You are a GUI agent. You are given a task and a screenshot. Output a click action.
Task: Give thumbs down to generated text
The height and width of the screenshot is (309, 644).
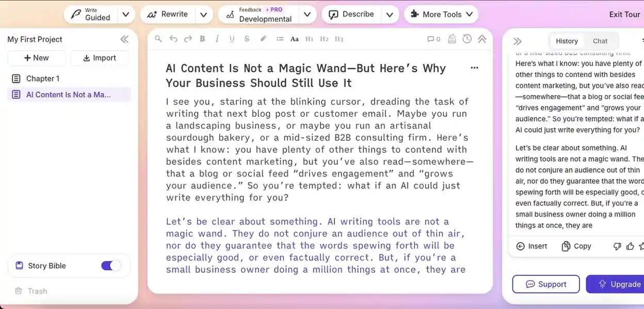tap(617, 246)
